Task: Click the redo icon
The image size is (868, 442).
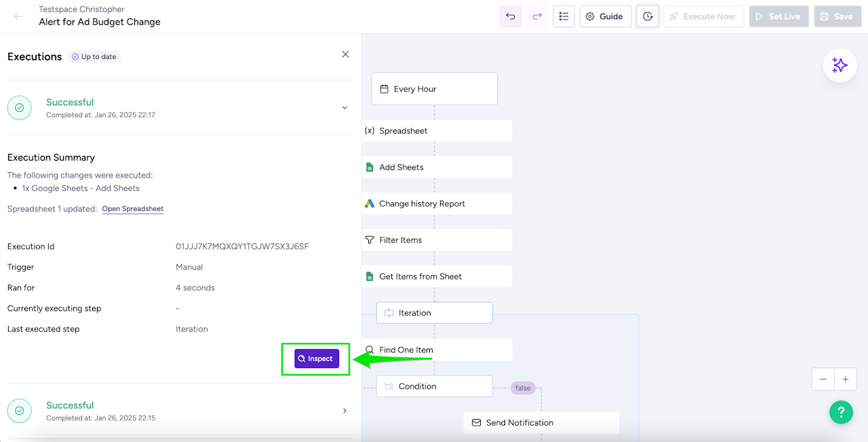Action: 537,16
